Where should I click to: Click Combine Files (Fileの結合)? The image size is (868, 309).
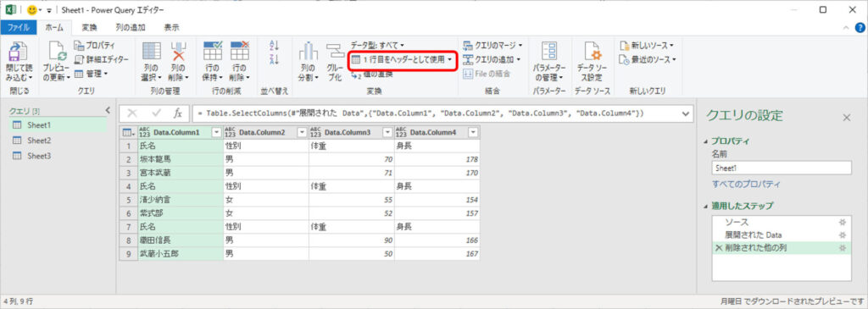pyautogui.click(x=486, y=73)
